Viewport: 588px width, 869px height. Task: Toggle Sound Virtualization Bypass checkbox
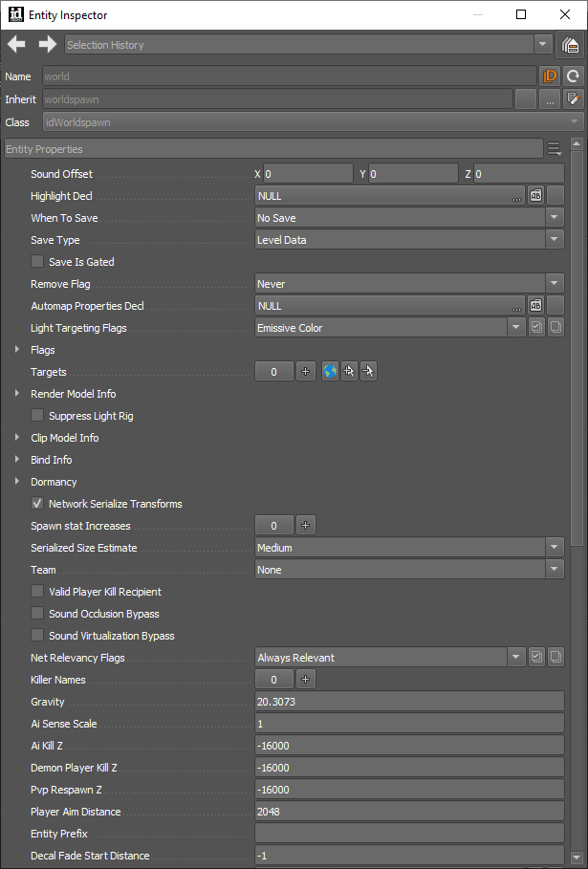pos(37,635)
